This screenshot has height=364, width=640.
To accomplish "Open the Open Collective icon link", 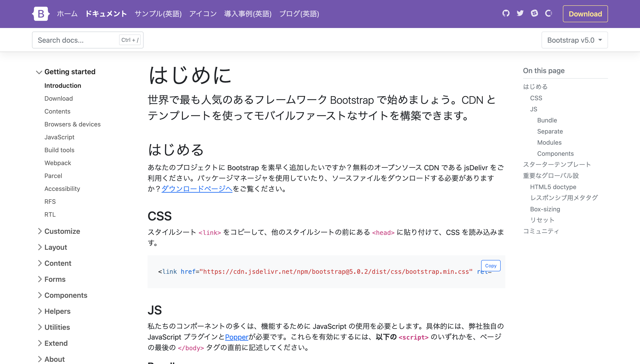I will [548, 13].
